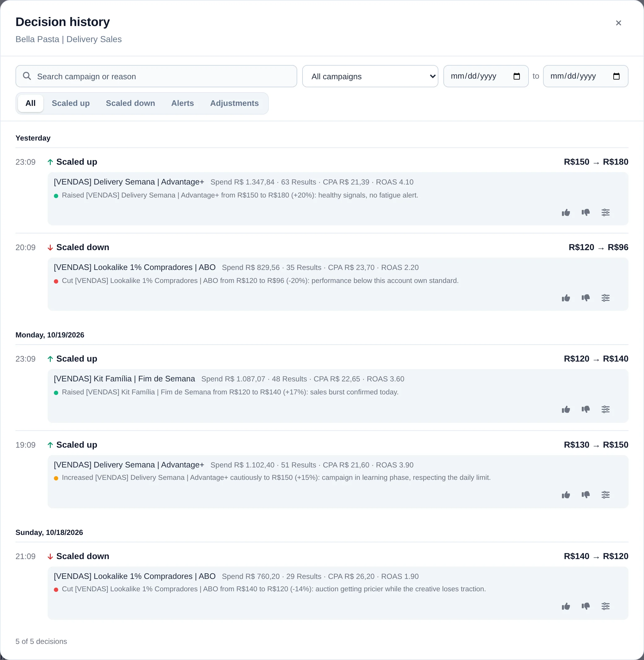This screenshot has height=660, width=644.
Task: Click the end date mm/dd/yyyy field
Action: [585, 76]
